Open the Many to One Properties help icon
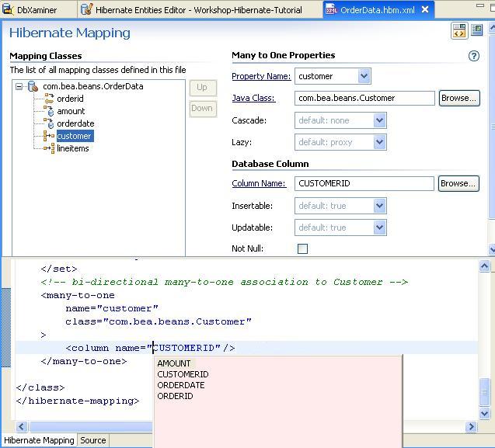495x448 pixels. (473, 56)
